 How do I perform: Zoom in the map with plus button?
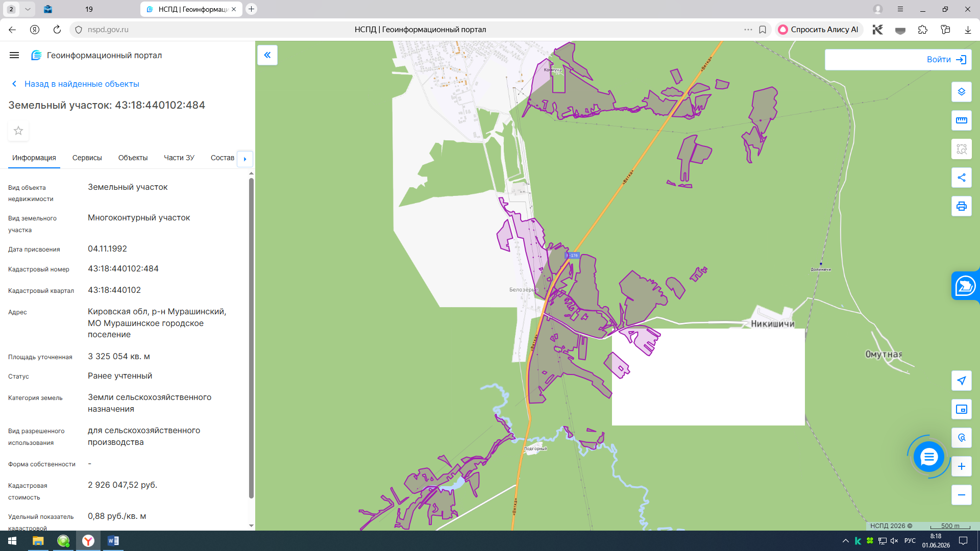pos(962,466)
